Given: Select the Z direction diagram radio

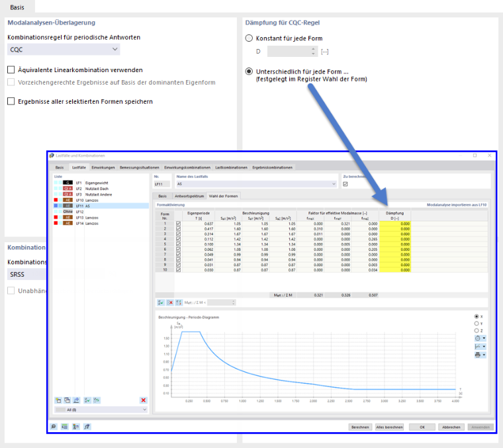Looking at the screenshot, I should tap(477, 331).
